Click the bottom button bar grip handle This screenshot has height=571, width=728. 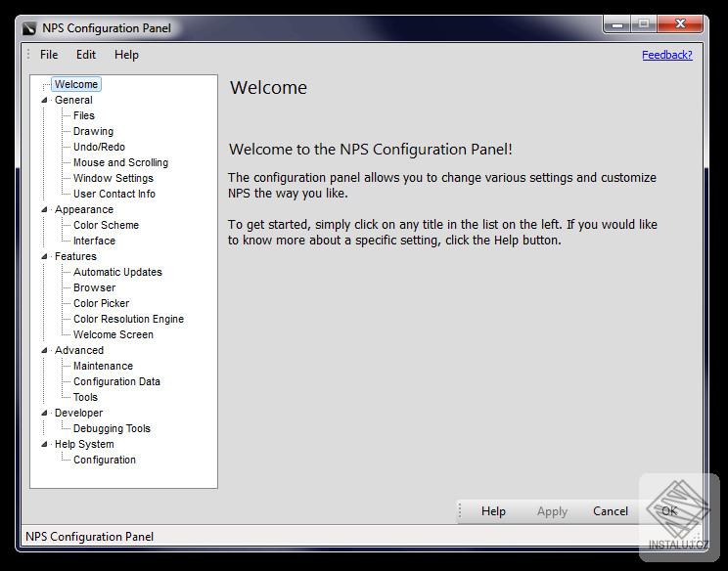460,510
